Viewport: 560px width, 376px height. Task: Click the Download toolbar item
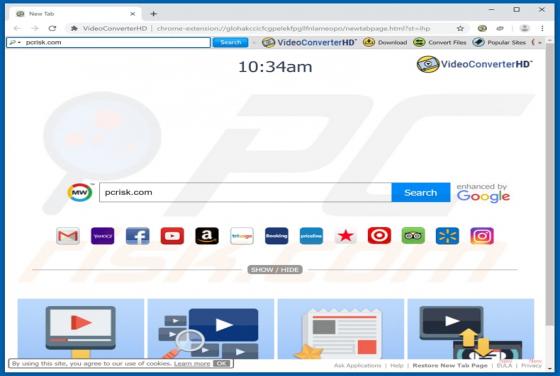click(385, 42)
